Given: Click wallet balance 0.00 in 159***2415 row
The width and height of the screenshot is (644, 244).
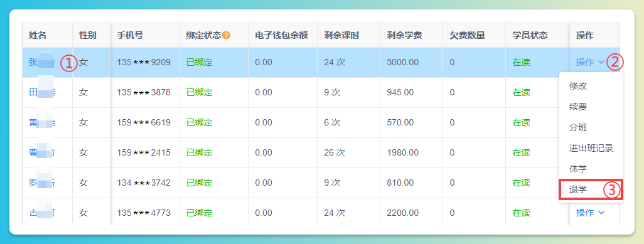Looking at the screenshot, I should coord(263,153).
